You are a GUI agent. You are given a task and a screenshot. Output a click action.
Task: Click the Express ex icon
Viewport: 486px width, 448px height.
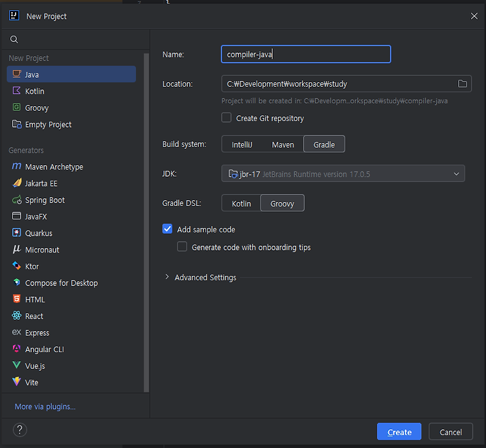[x=16, y=332]
